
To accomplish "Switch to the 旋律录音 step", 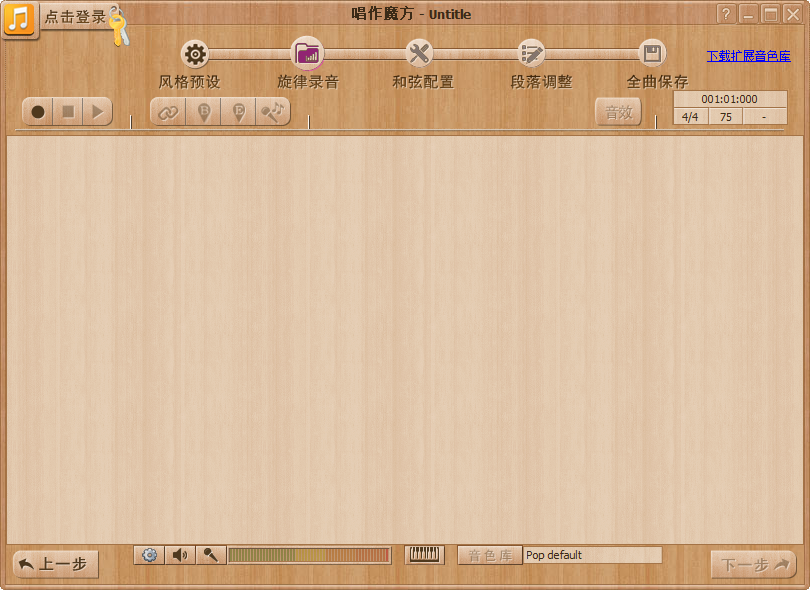I will (x=307, y=54).
